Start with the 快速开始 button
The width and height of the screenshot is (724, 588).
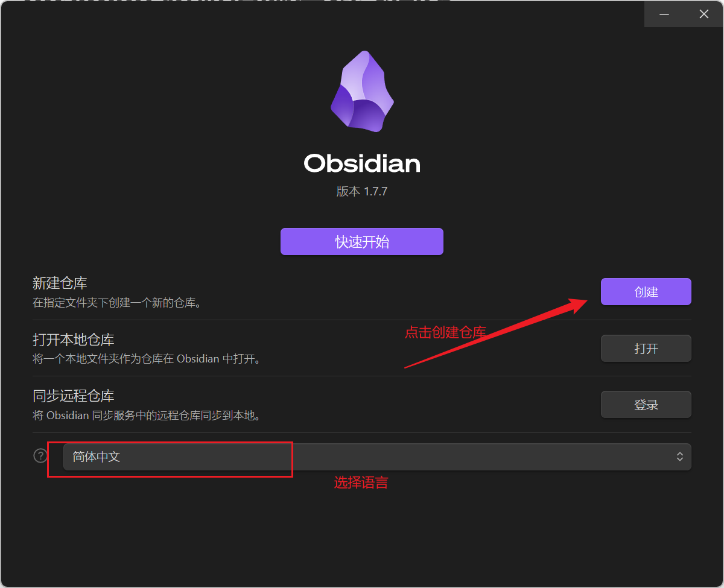(x=362, y=242)
